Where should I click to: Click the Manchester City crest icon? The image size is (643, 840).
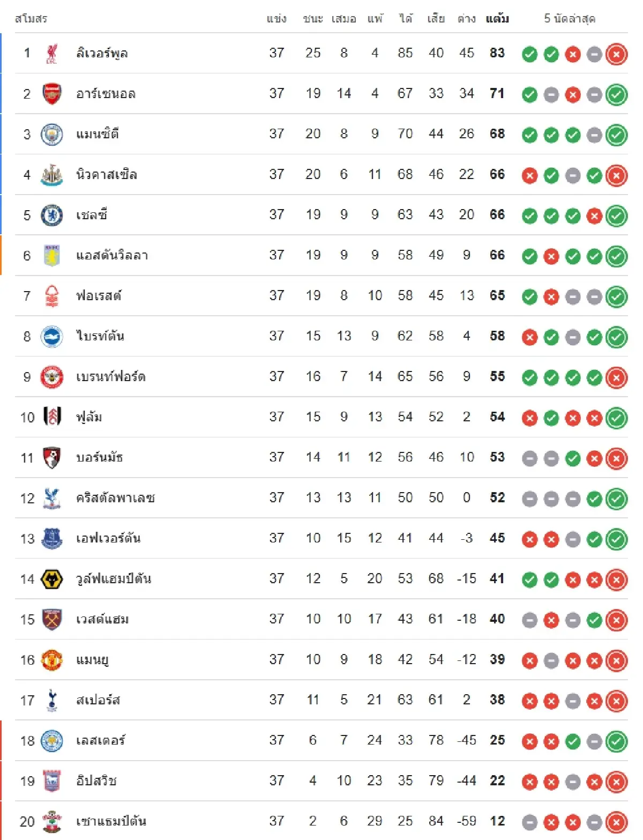52,134
